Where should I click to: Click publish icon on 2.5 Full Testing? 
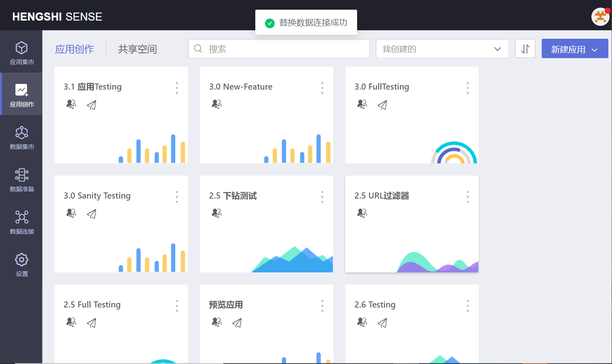(x=92, y=323)
